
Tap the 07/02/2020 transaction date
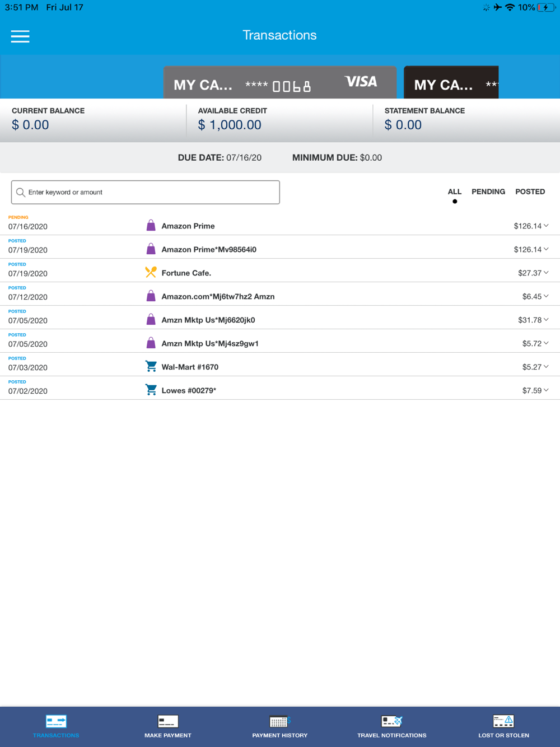[x=28, y=391]
